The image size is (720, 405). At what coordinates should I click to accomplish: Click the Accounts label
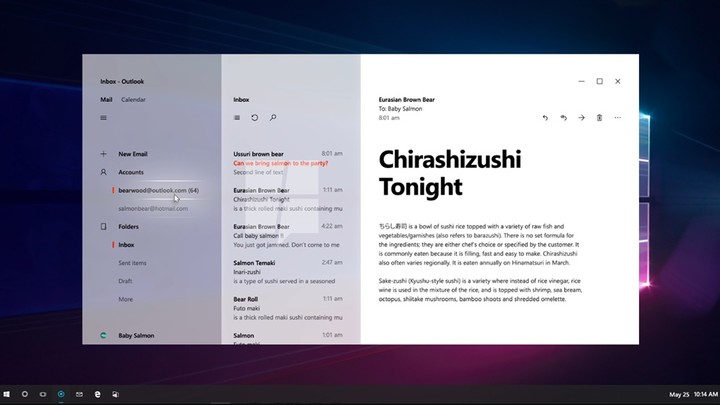[x=131, y=172]
